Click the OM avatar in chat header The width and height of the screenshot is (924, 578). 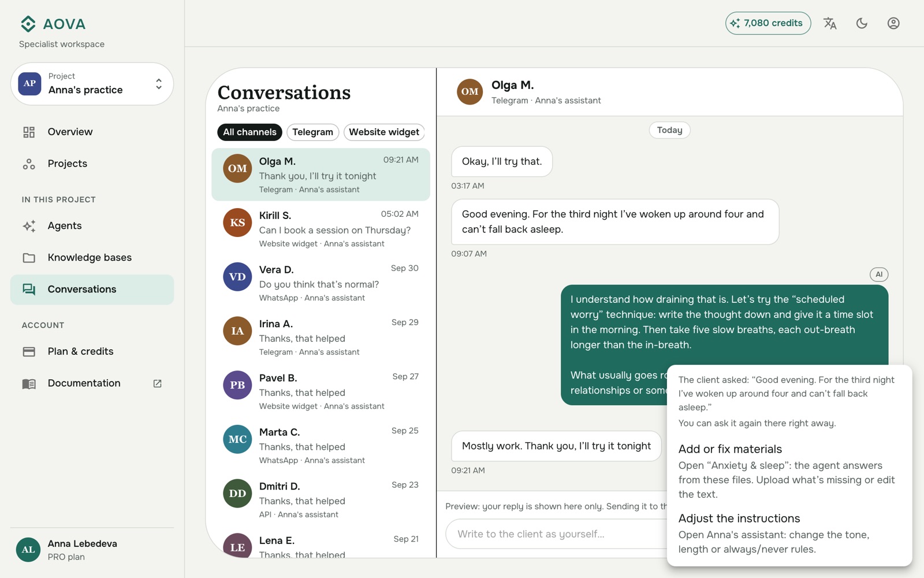click(x=470, y=92)
